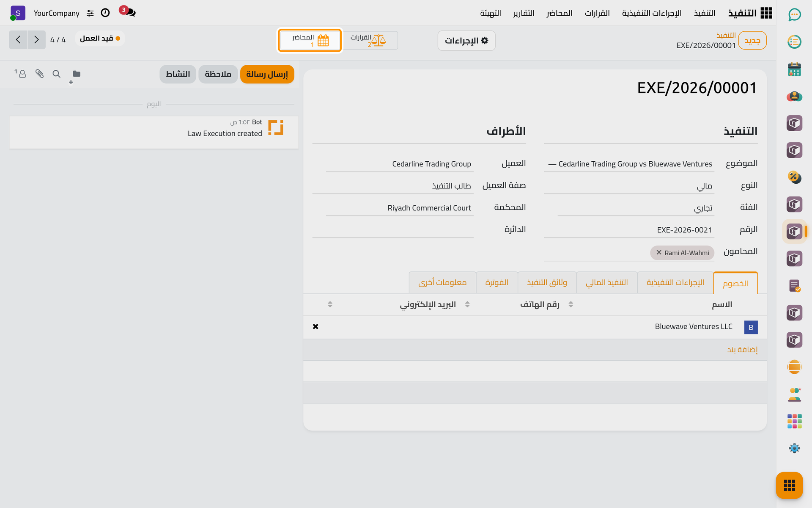812x508 pixels.
Task: Click the جديد new record button
Action: (752, 41)
